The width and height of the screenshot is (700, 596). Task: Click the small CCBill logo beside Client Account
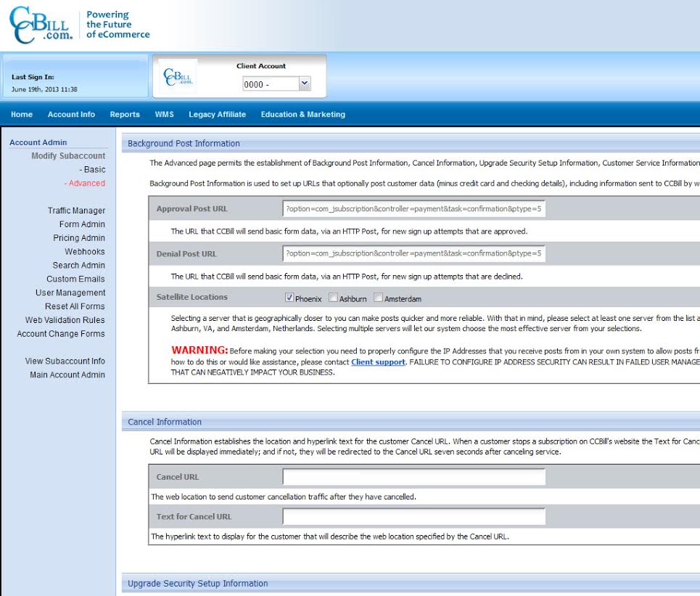(178, 77)
